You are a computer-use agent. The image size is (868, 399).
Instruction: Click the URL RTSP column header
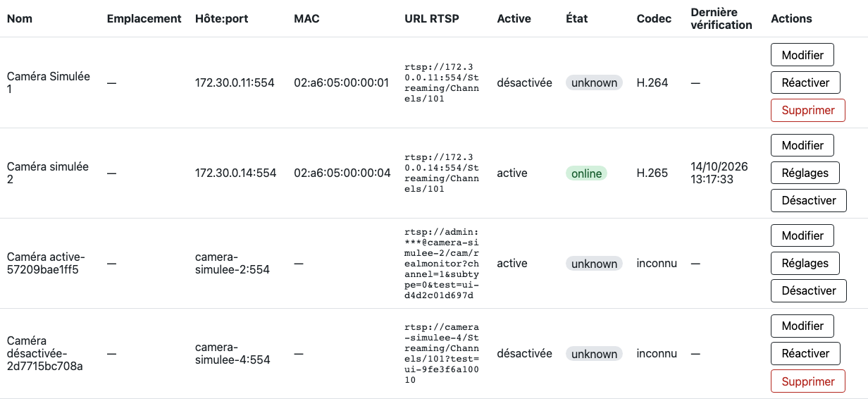pos(432,19)
